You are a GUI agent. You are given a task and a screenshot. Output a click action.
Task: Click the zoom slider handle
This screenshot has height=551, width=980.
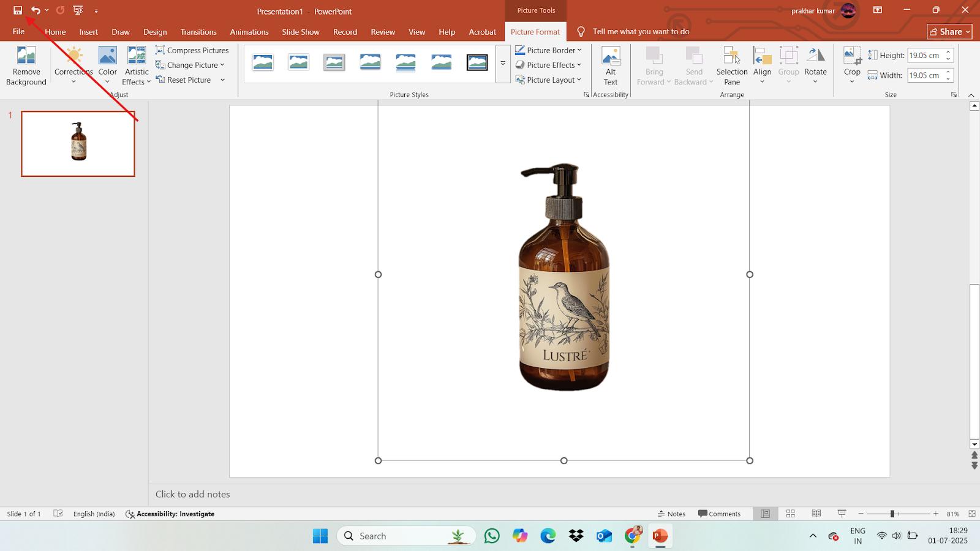(892, 514)
